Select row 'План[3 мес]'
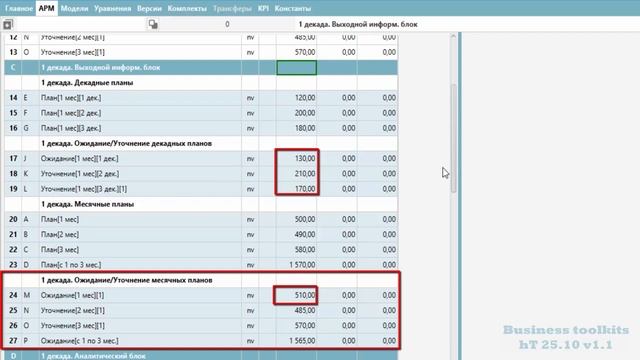This screenshot has width=640, height=360. (x=201, y=250)
